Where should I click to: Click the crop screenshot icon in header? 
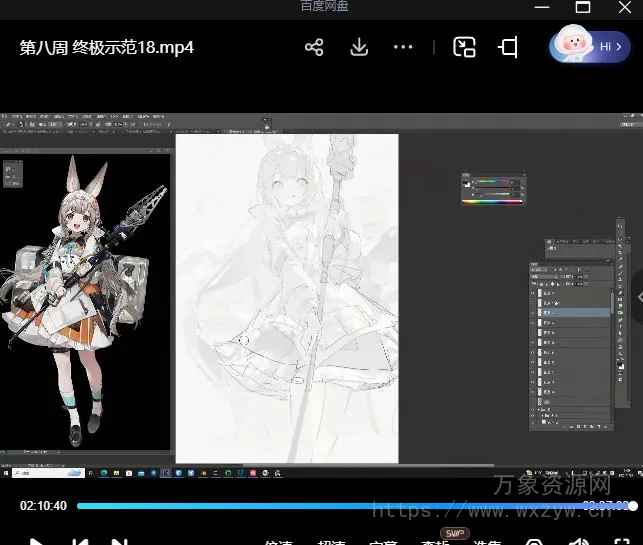click(509, 47)
